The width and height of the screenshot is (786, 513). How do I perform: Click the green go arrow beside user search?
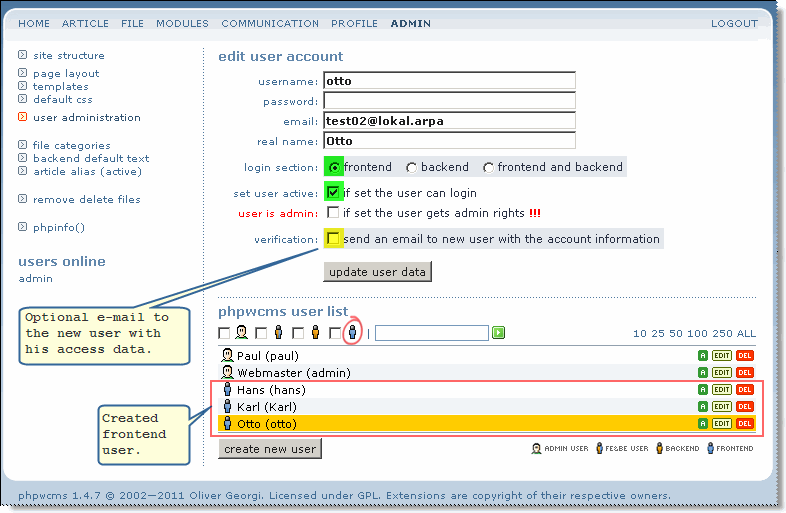(x=498, y=332)
